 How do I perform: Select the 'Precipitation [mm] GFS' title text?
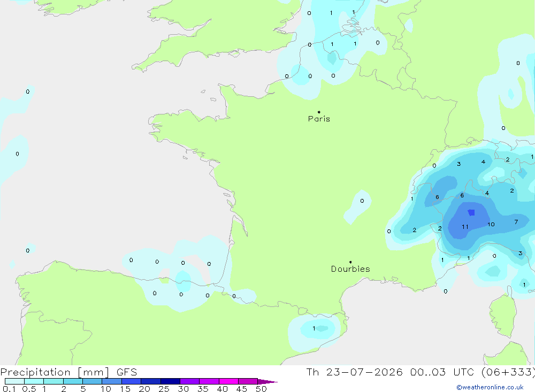click(x=68, y=372)
